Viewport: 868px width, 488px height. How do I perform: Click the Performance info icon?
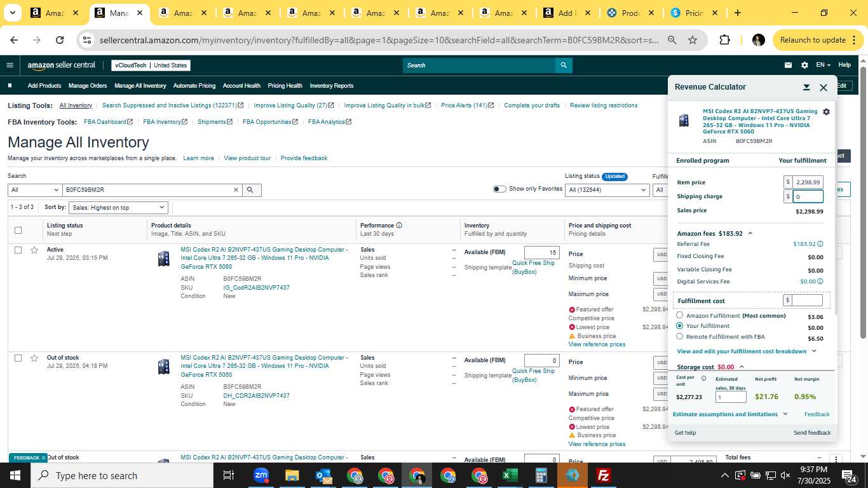click(x=399, y=225)
